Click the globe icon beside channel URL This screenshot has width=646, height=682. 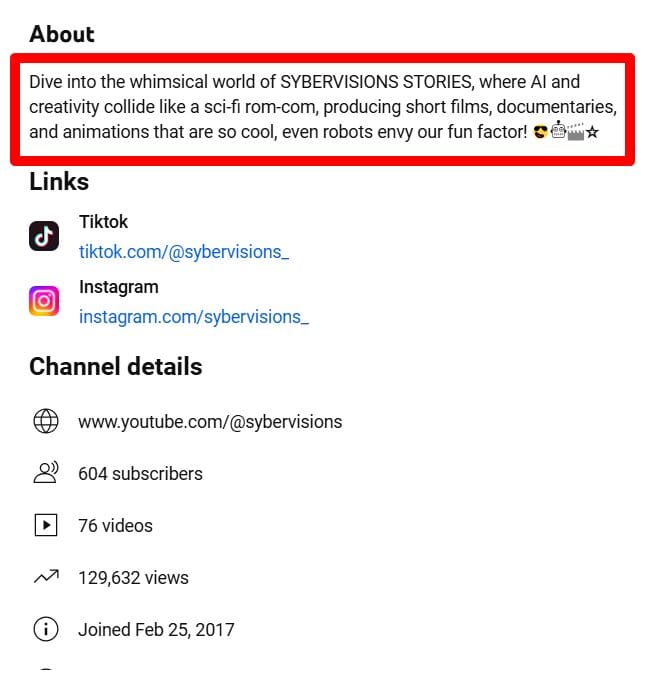(46, 421)
